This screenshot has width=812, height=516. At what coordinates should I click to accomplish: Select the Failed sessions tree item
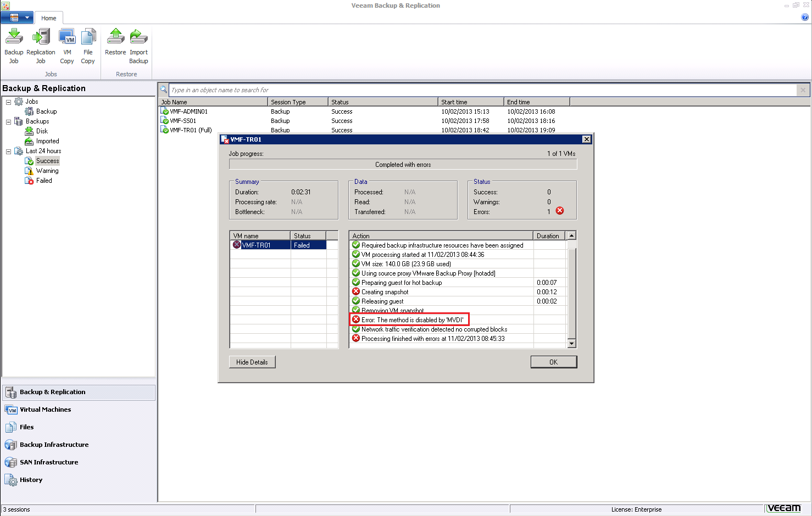[x=44, y=181]
